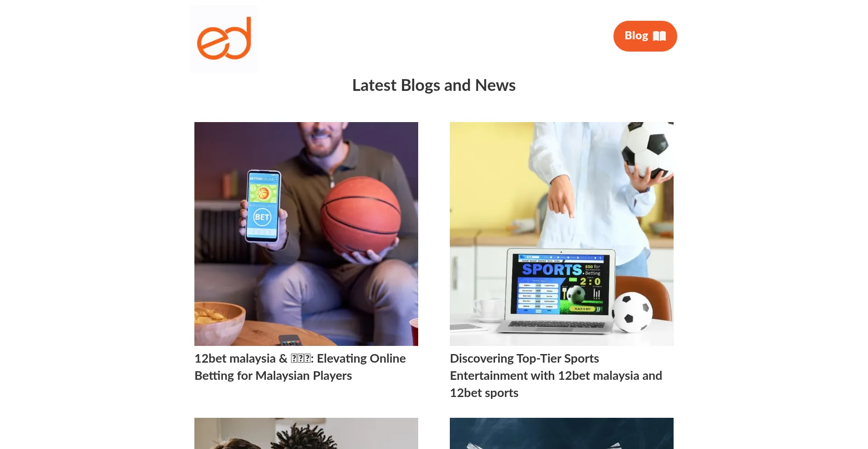
Task: Click the 2:0 score on the laptop screen
Action: click(x=590, y=282)
